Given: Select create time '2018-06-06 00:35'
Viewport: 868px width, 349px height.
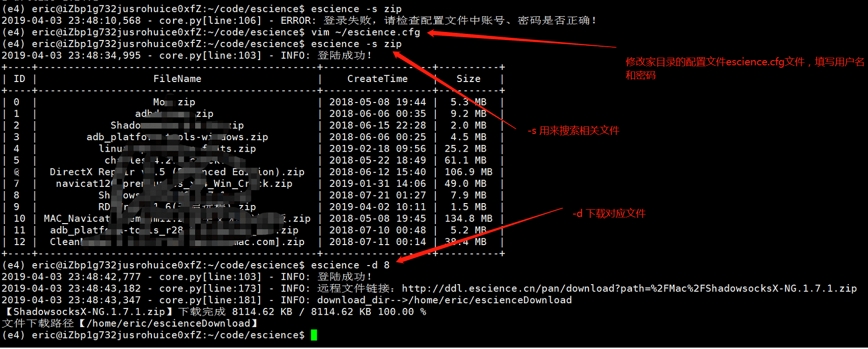Looking at the screenshot, I should 377,113.
